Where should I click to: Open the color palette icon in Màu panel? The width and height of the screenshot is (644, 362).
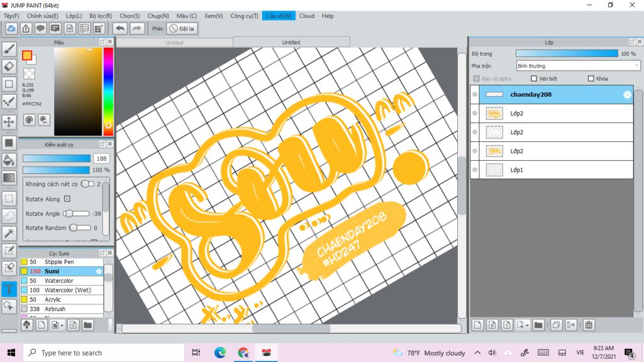(29, 120)
